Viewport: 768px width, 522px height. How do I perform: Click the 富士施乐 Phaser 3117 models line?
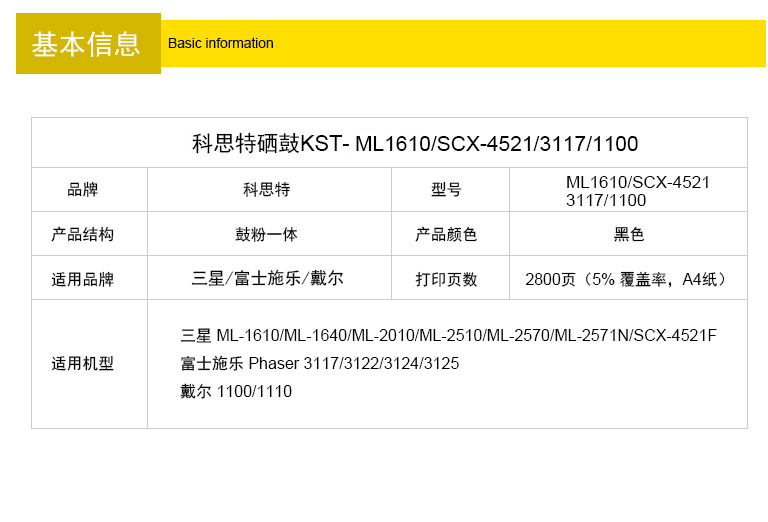coord(320,363)
